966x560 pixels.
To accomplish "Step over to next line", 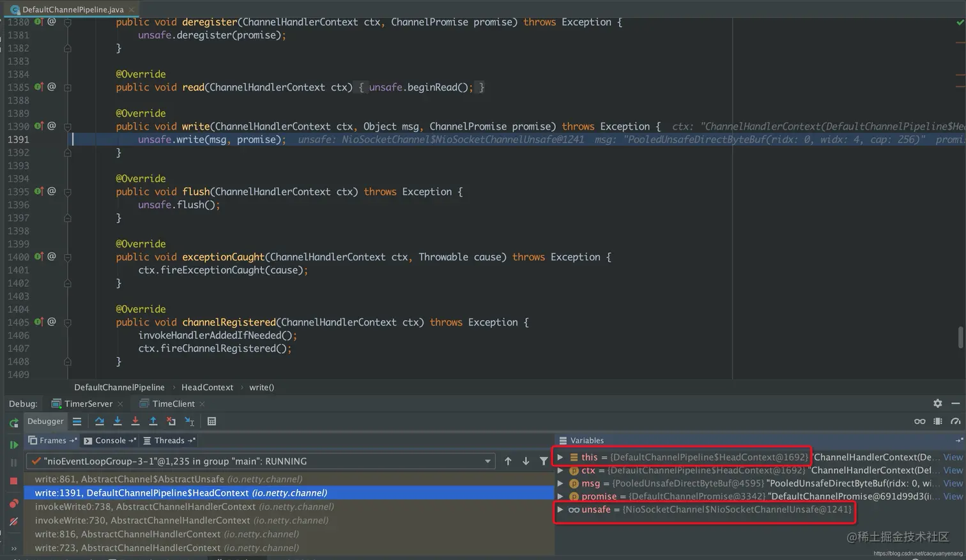I will tap(100, 421).
